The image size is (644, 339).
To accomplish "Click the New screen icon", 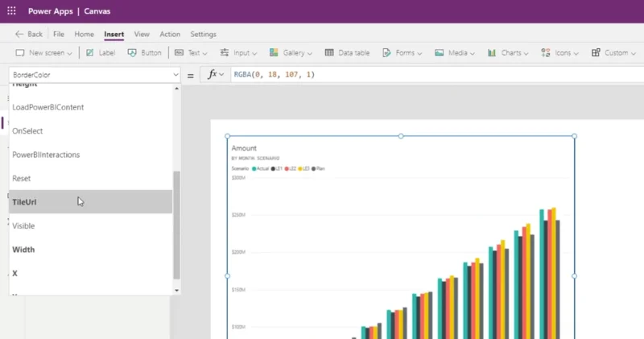I will click(x=19, y=52).
